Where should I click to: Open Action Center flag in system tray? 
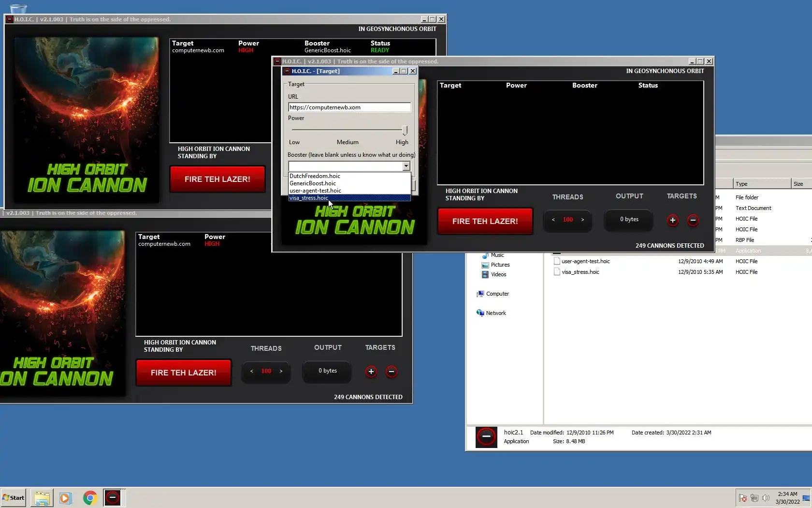(x=743, y=498)
